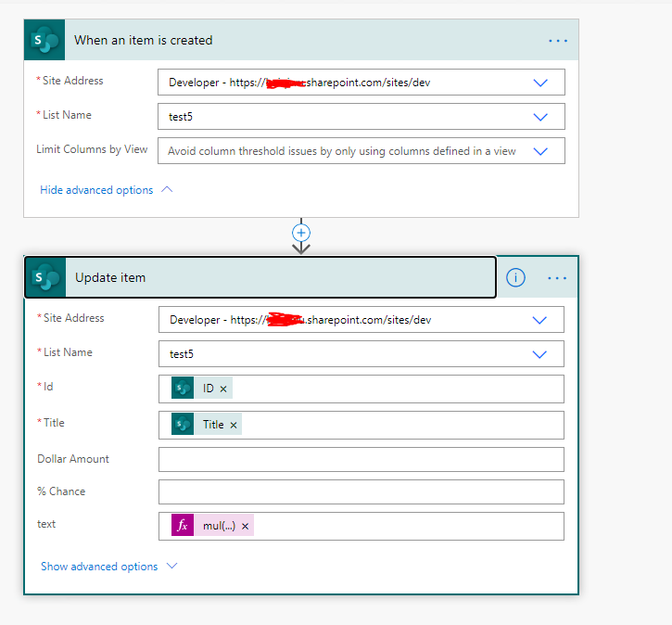The image size is (672, 625).
Task: Click the SharePoint icon in the ID token
Action: [183, 388]
